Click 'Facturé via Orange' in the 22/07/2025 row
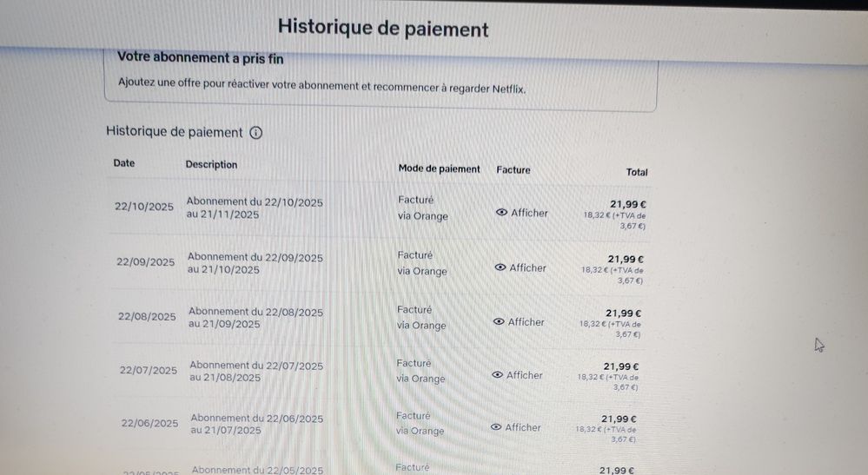 click(421, 371)
